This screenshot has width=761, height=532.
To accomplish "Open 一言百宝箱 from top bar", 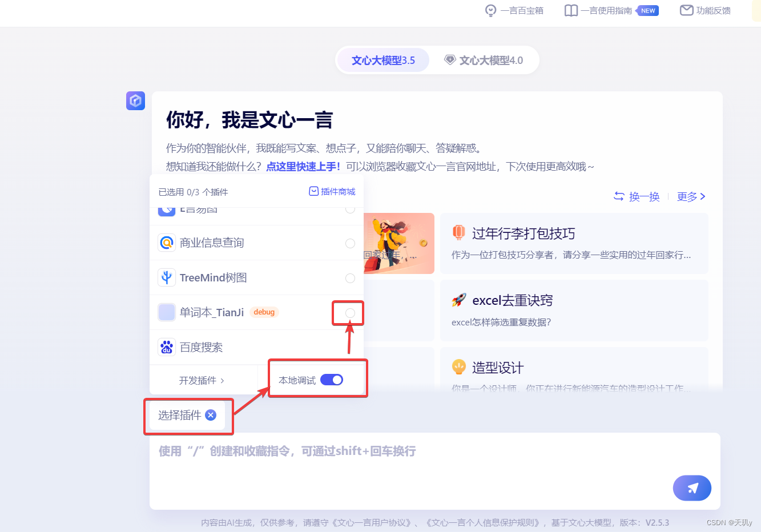I will [x=514, y=10].
